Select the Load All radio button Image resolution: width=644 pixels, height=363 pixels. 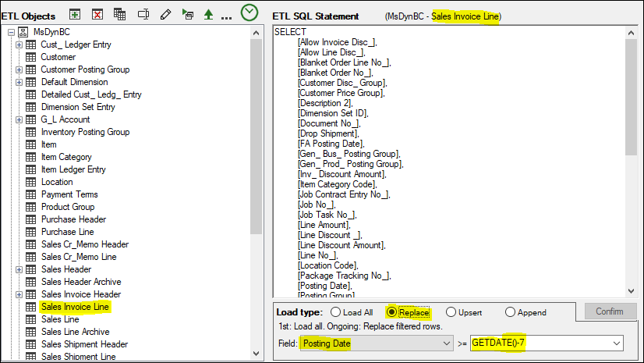(336, 312)
